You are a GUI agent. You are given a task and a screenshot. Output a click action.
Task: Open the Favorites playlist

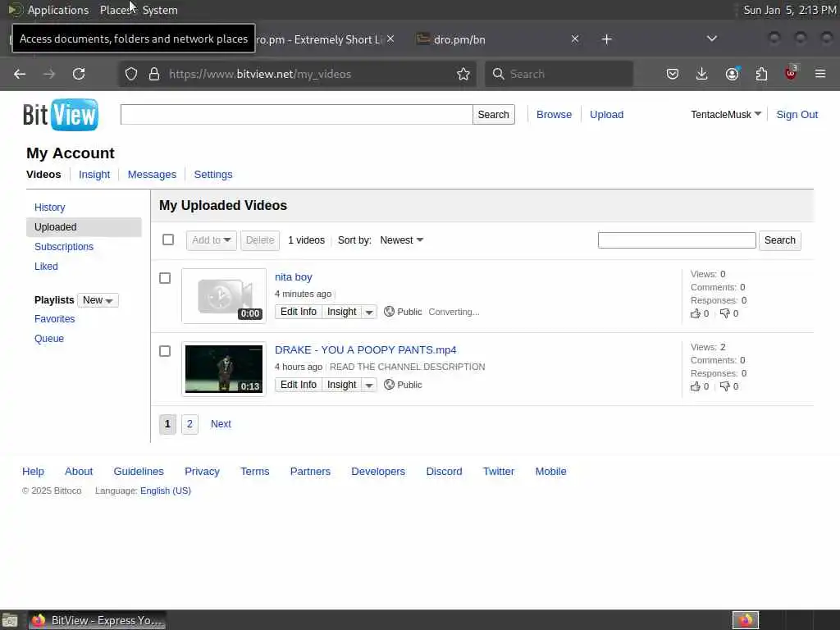(55, 319)
